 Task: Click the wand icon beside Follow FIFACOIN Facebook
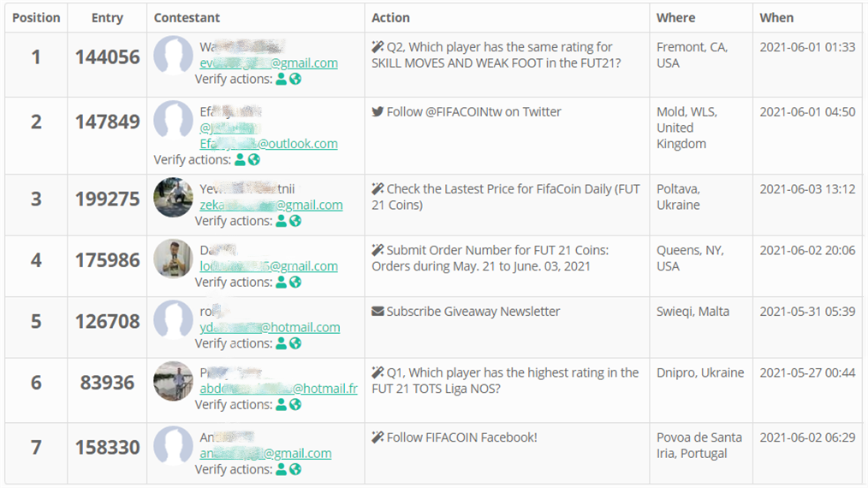(378, 437)
